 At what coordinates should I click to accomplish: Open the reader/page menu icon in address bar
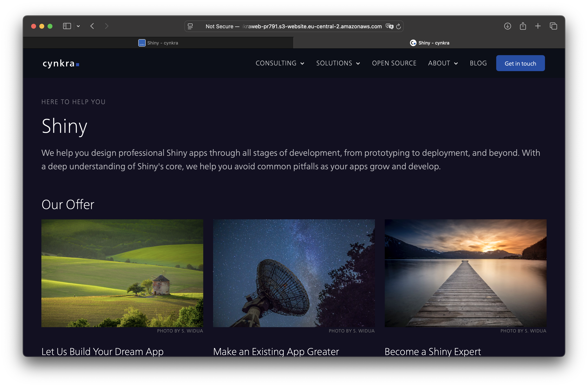pyautogui.click(x=190, y=26)
